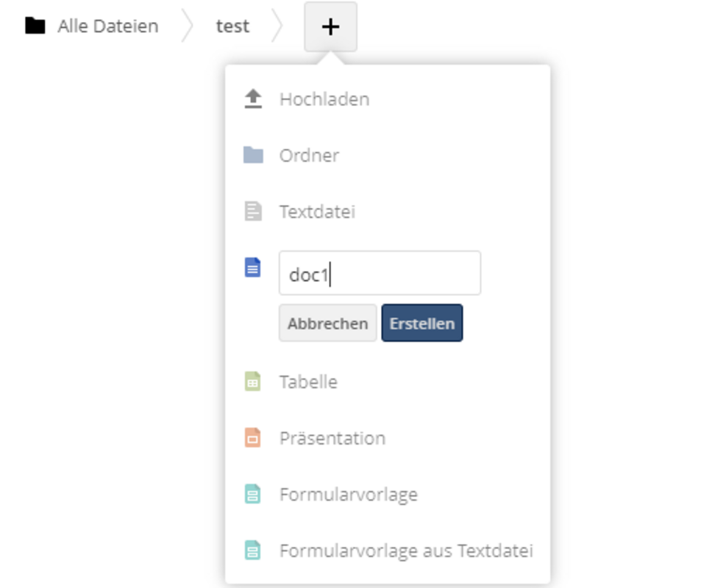The height and width of the screenshot is (588, 715).
Task: Click the black folder icon for Alle Dateien
Action: [35, 26]
